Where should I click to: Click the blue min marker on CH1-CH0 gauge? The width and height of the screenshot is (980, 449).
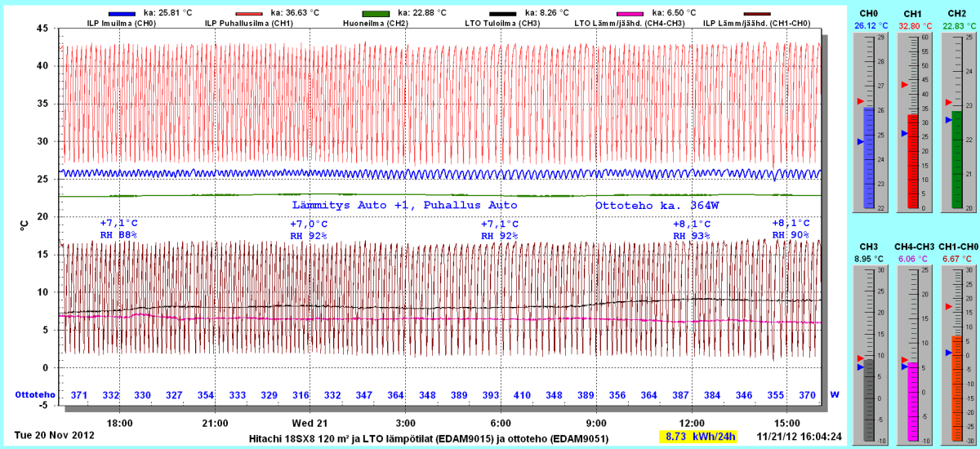click(x=947, y=353)
